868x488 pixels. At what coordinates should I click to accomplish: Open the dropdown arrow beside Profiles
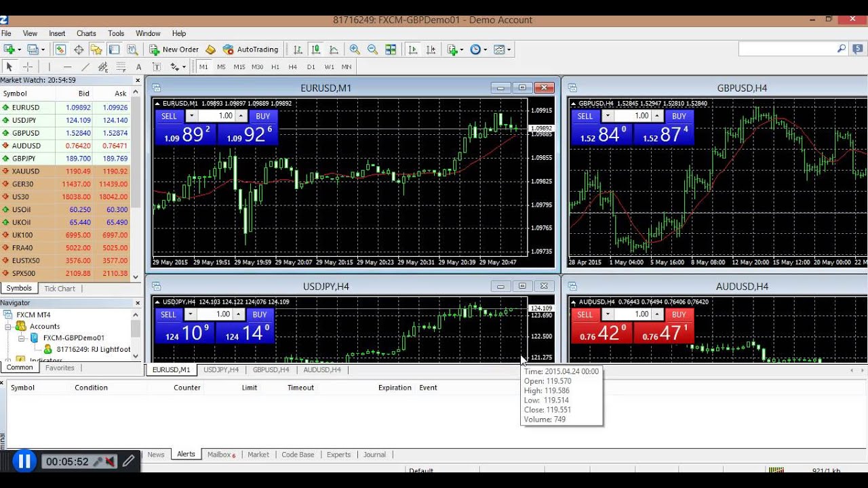click(42, 49)
